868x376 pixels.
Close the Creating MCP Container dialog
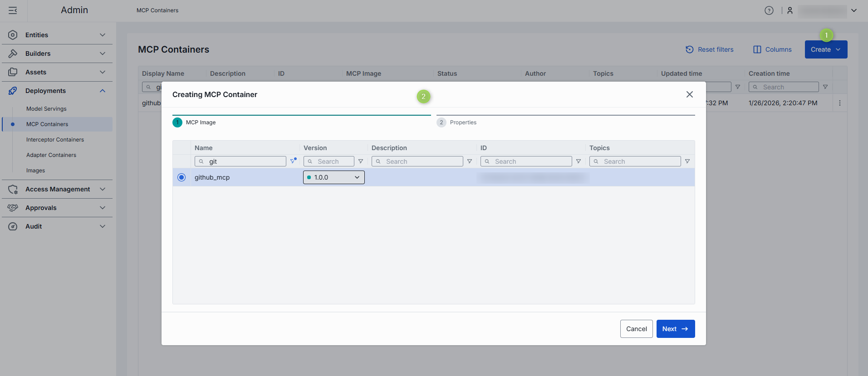(689, 94)
